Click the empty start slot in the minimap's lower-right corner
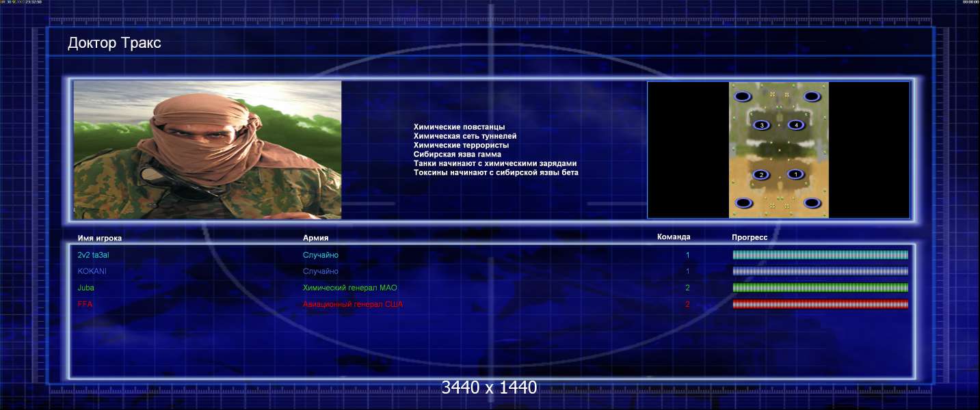The width and height of the screenshot is (980, 410). (812, 203)
